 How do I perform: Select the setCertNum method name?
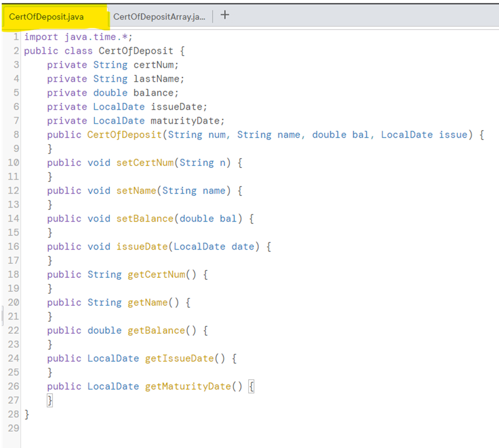tap(145, 162)
